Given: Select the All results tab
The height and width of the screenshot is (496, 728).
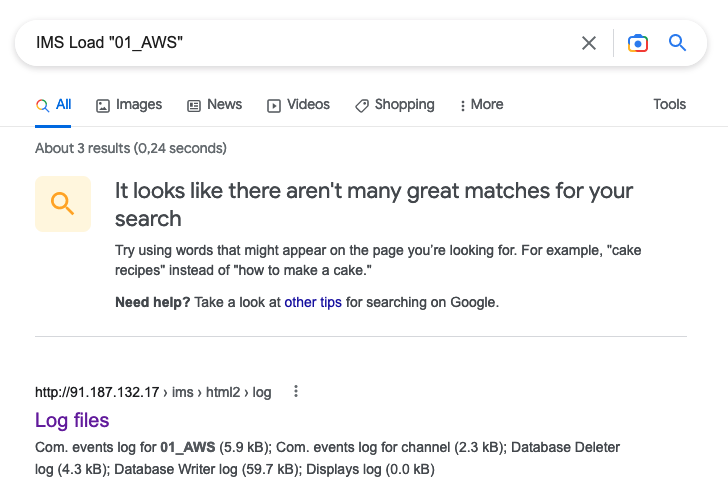Looking at the screenshot, I should 53,104.
